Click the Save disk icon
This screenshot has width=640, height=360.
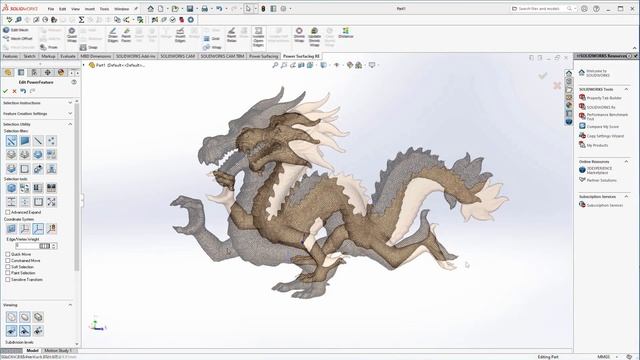190,9
